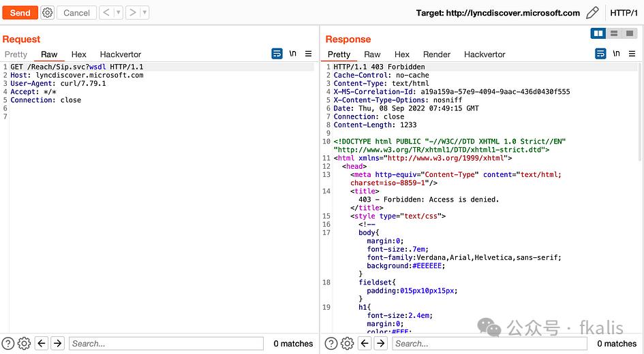Jump to previous match in Response search

coord(365,343)
